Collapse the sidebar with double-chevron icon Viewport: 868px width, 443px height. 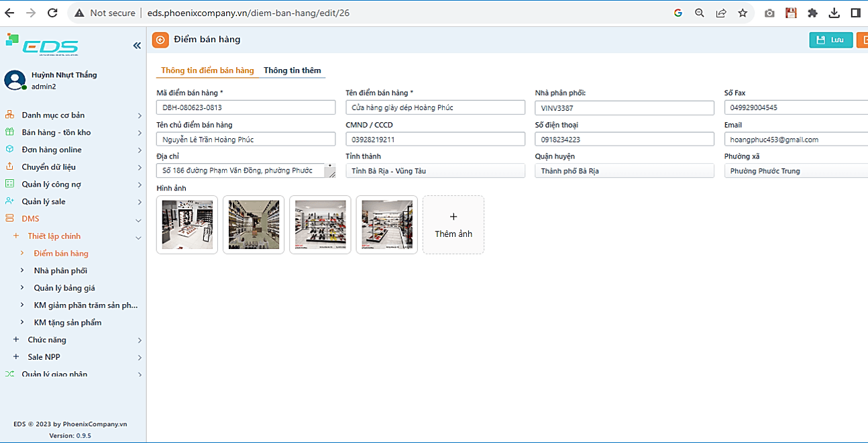click(x=137, y=46)
